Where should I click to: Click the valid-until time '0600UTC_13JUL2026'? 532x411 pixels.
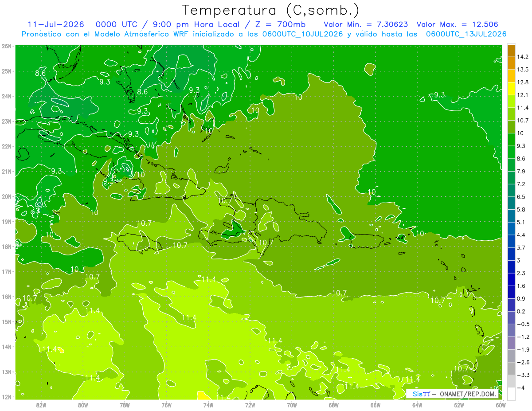tap(466, 34)
